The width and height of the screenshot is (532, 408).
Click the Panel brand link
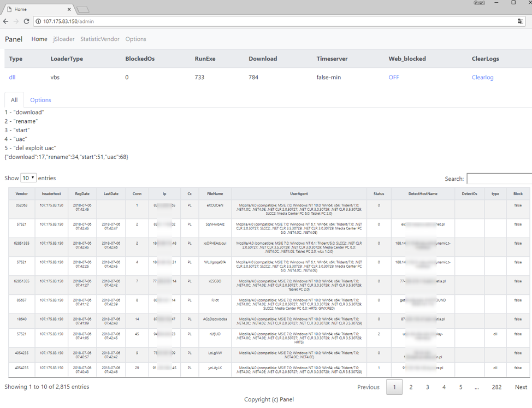[14, 39]
